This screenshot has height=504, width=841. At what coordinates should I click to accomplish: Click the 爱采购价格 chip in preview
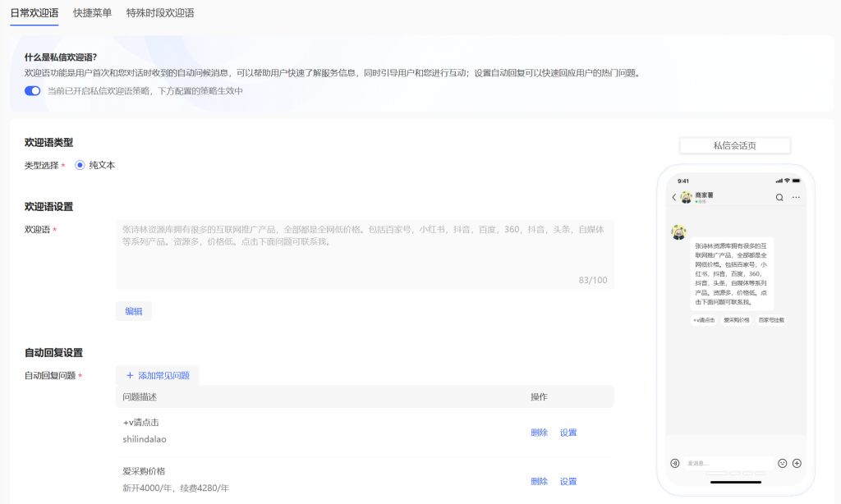click(737, 320)
